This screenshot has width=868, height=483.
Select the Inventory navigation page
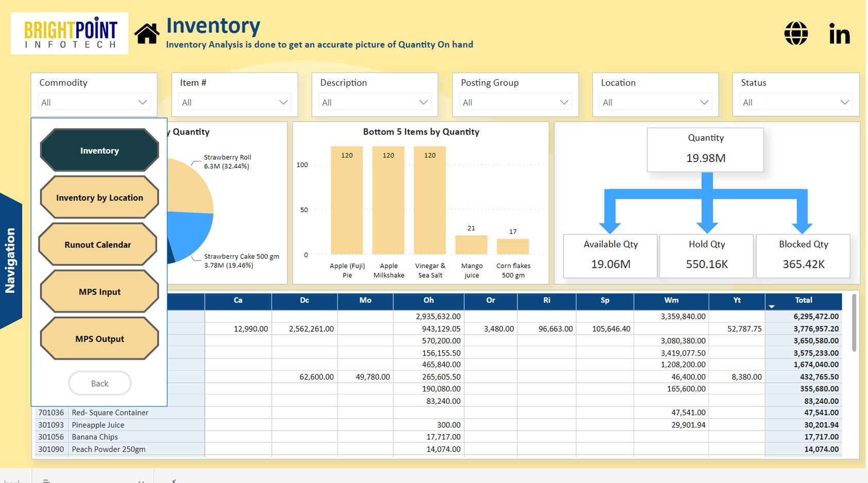click(99, 151)
